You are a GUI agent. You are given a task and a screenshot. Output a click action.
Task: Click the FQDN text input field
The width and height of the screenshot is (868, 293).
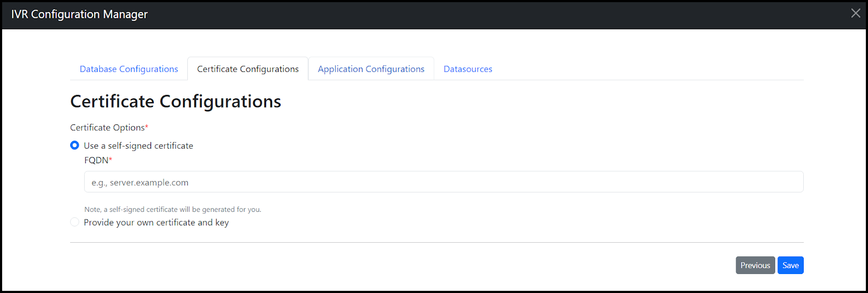click(x=443, y=182)
